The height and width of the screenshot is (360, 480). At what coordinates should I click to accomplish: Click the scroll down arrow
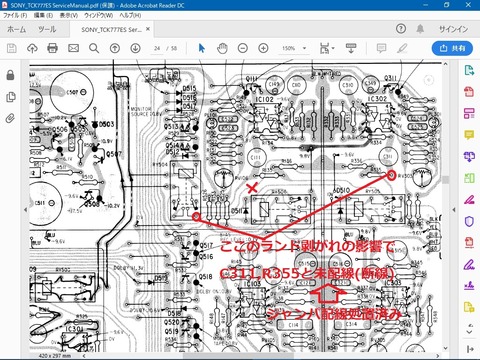click(x=446, y=348)
